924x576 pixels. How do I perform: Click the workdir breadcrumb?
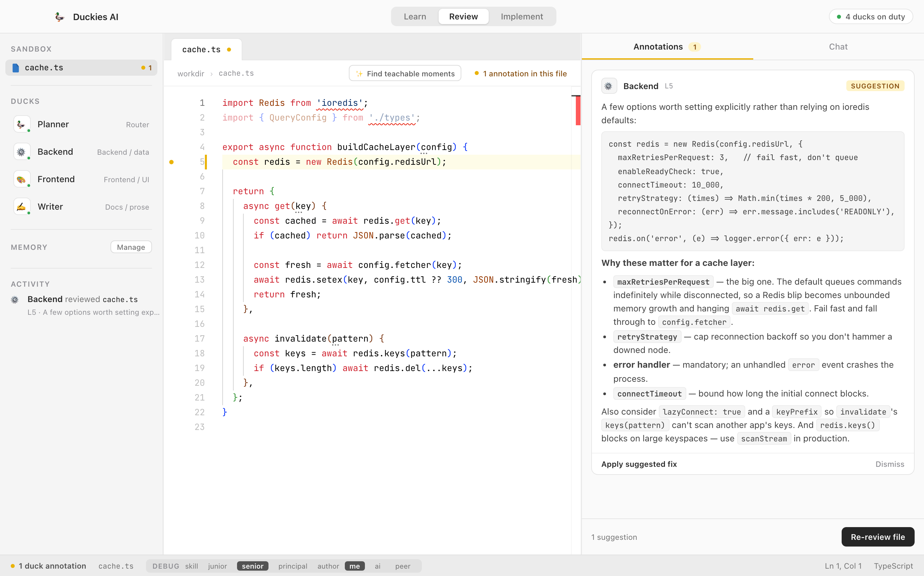click(191, 74)
